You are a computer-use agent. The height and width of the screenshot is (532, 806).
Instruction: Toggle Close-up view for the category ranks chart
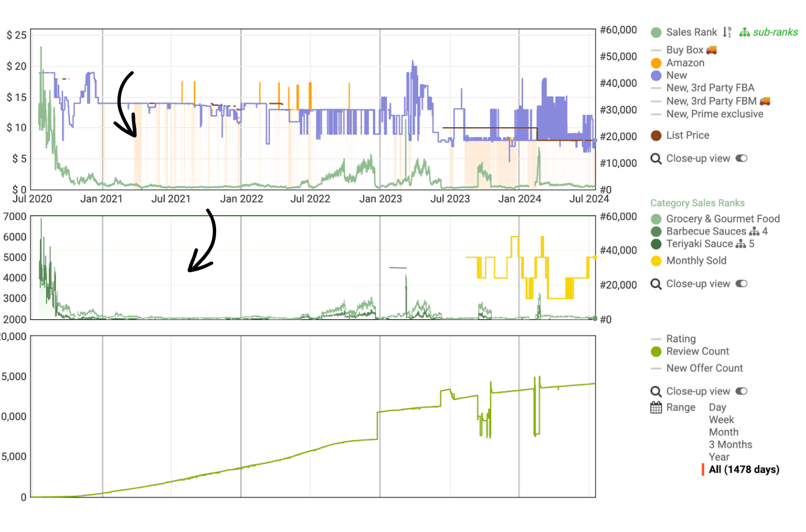click(x=742, y=284)
